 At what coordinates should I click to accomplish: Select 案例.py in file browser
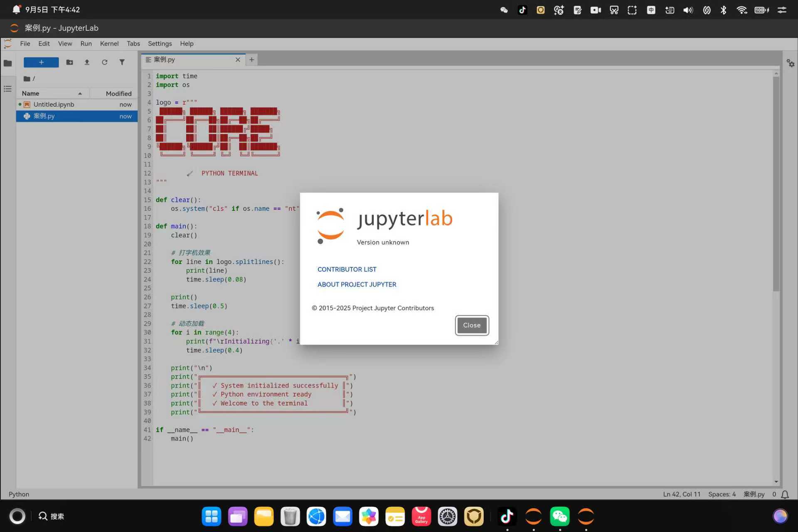77,116
